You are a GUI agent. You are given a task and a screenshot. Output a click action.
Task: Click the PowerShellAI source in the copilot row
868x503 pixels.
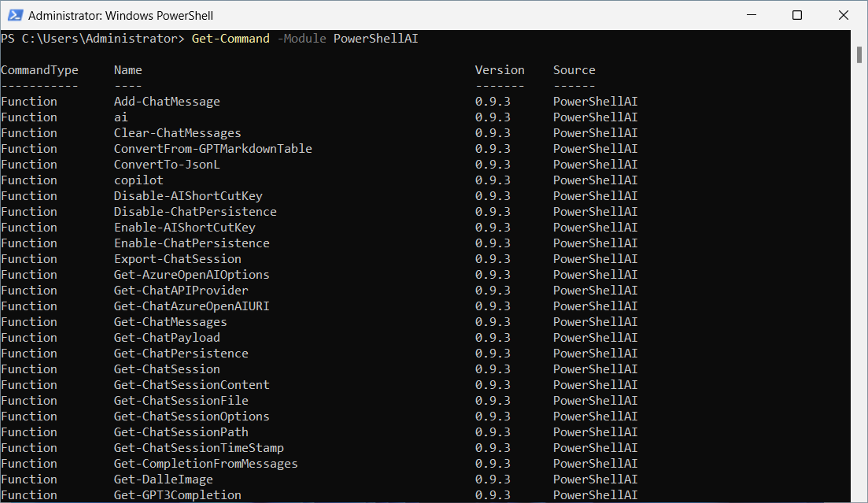[595, 181]
